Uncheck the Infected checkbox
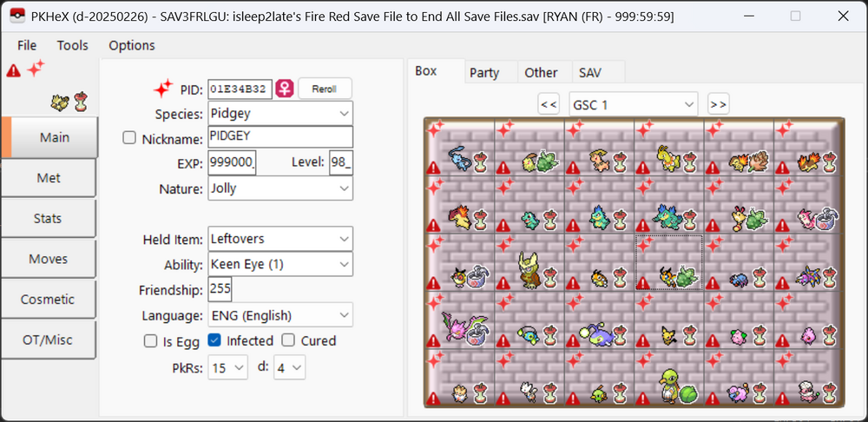The image size is (868, 422). (x=214, y=341)
